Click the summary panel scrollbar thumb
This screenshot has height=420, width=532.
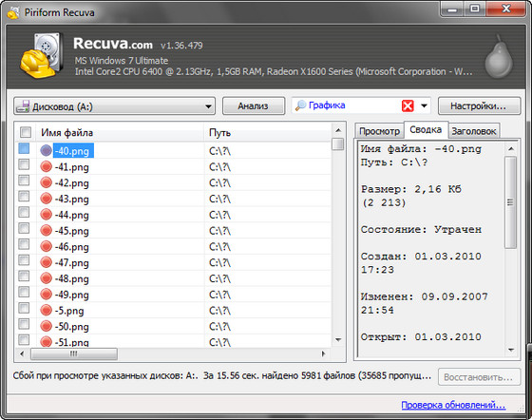(511, 202)
